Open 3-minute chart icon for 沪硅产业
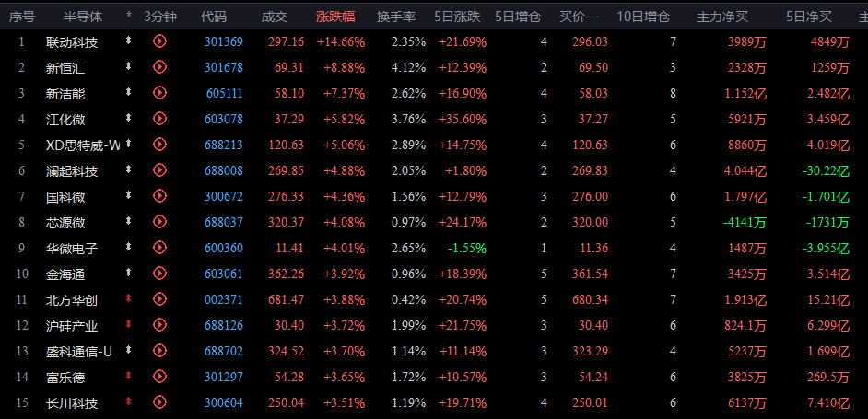The width and height of the screenshot is (868, 419). tap(160, 325)
